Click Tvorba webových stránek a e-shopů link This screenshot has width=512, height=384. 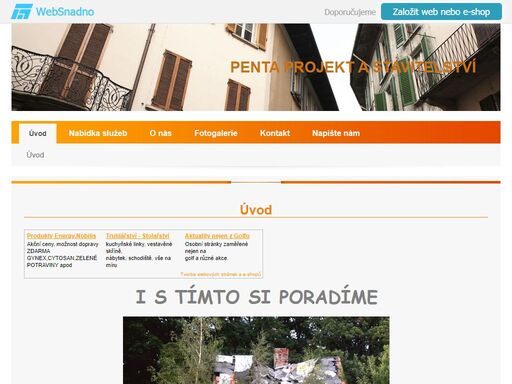click(x=220, y=274)
